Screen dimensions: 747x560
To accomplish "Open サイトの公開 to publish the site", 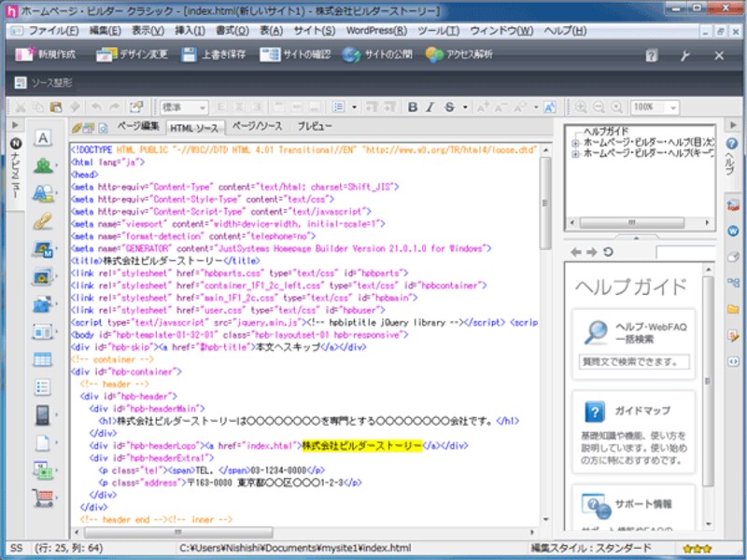I will tap(377, 55).
